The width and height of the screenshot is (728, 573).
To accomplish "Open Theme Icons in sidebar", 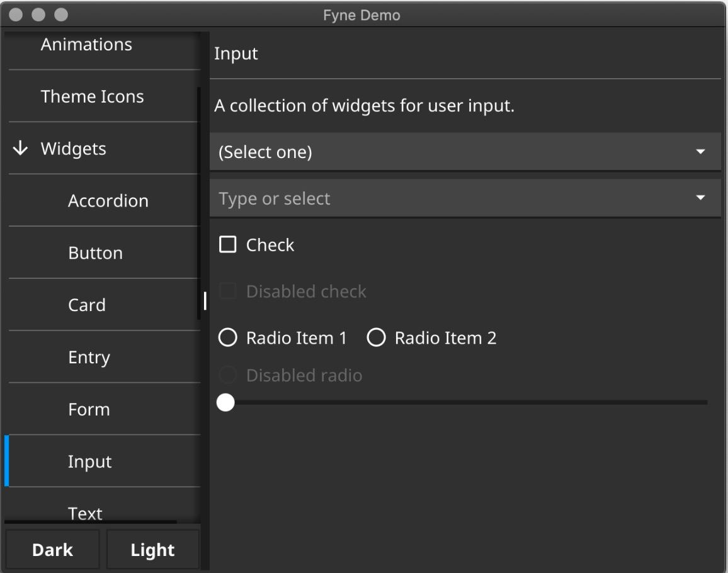I will point(93,96).
